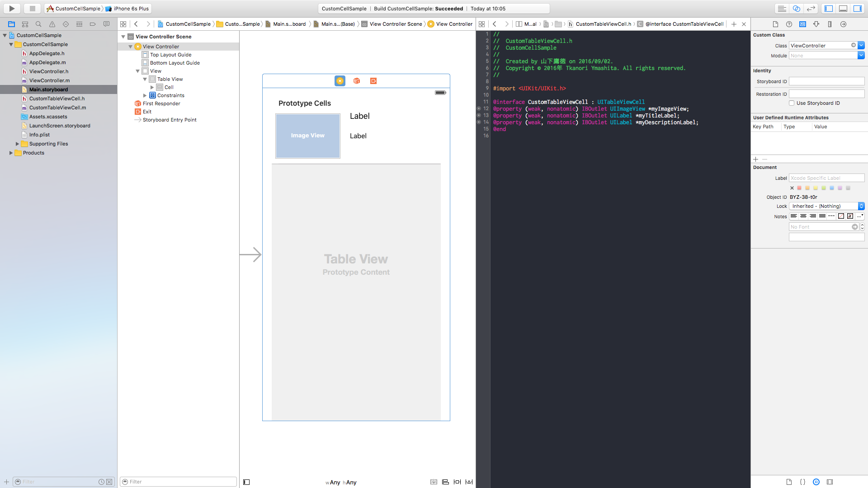Select CustomTableViewCell.m in navigator
The width and height of the screenshot is (868, 488).
point(57,108)
